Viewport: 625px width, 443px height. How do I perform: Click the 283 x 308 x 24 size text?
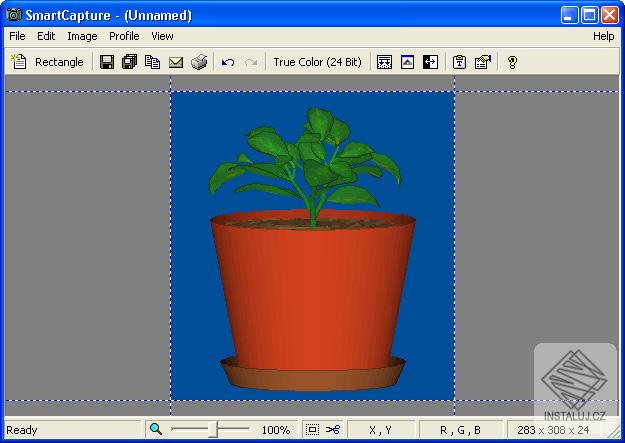click(x=553, y=430)
